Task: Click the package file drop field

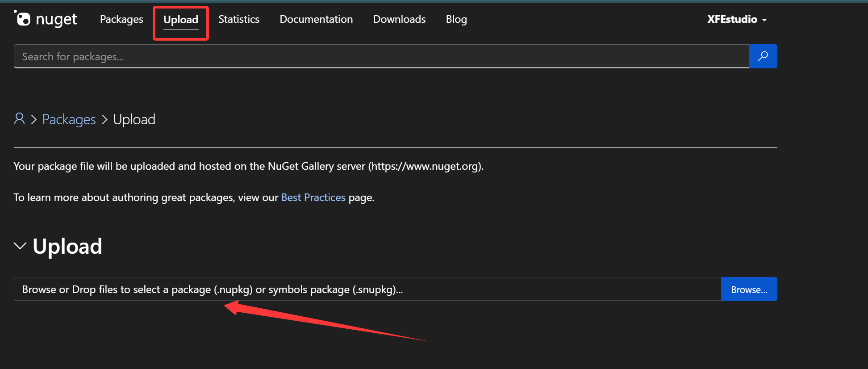Action: pyautogui.click(x=367, y=289)
